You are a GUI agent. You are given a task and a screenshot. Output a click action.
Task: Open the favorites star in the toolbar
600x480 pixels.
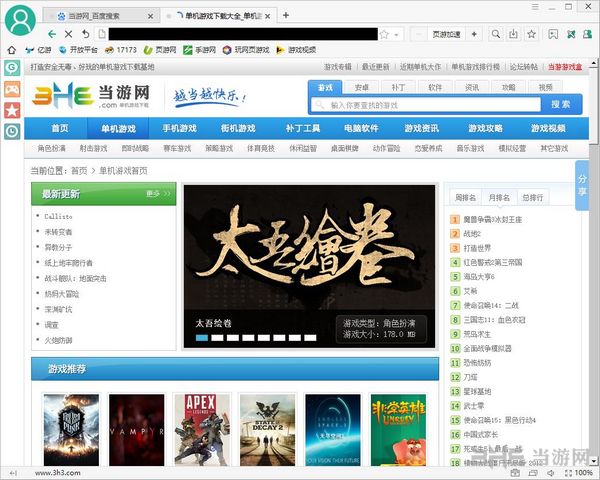(x=532, y=34)
